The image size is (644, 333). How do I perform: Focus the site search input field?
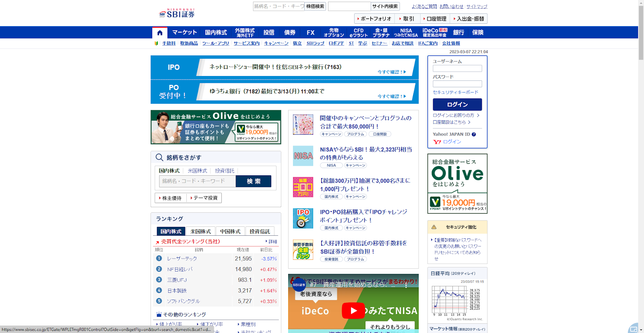(x=349, y=6)
